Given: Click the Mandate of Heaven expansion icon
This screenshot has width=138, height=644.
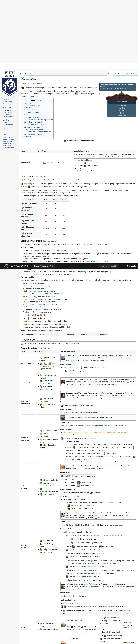Looking at the screenshot, I should click(29, 187).
